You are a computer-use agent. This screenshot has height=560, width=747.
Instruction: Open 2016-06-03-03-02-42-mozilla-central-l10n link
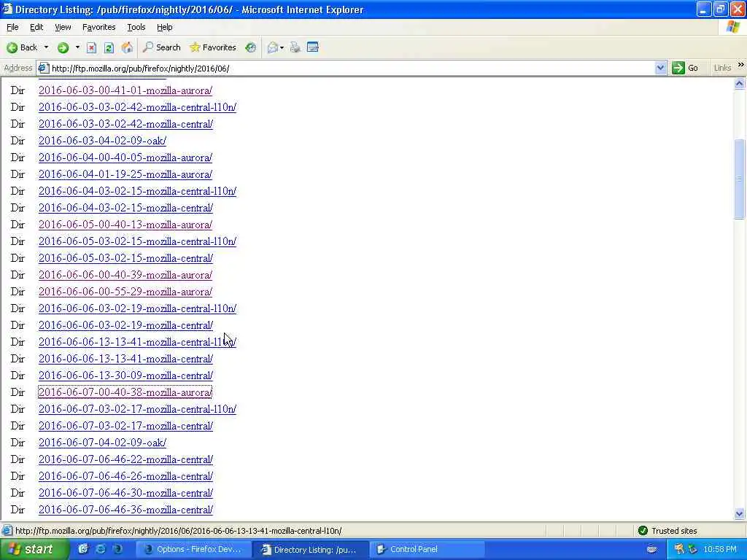(137, 107)
